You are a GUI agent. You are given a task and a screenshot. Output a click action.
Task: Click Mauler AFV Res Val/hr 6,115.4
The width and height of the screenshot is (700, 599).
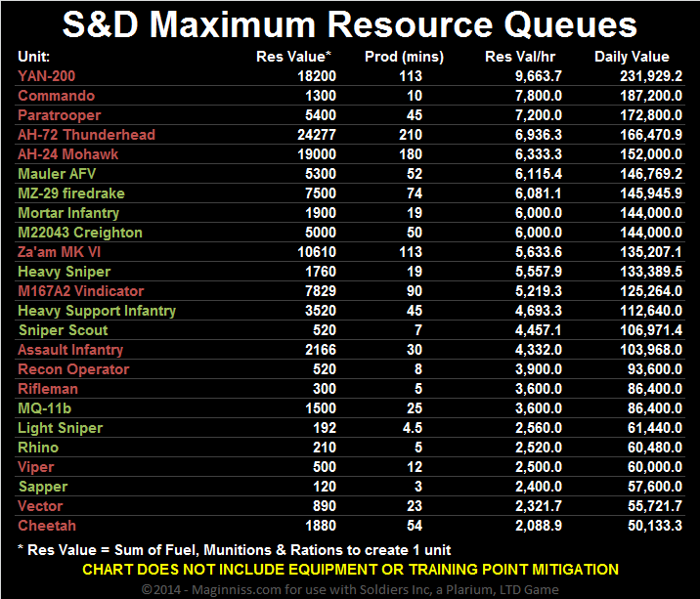(539, 174)
